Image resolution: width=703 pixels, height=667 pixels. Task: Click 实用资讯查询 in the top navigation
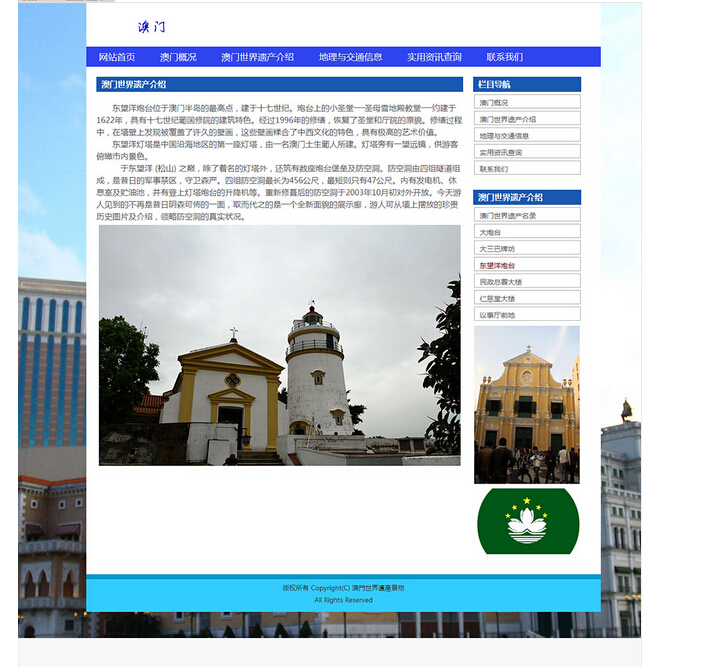tap(434, 57)
